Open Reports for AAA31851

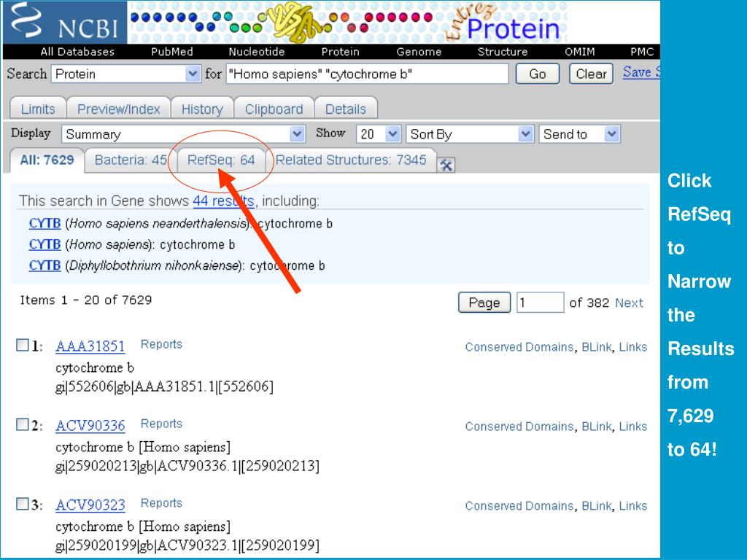tap(161, 344)
